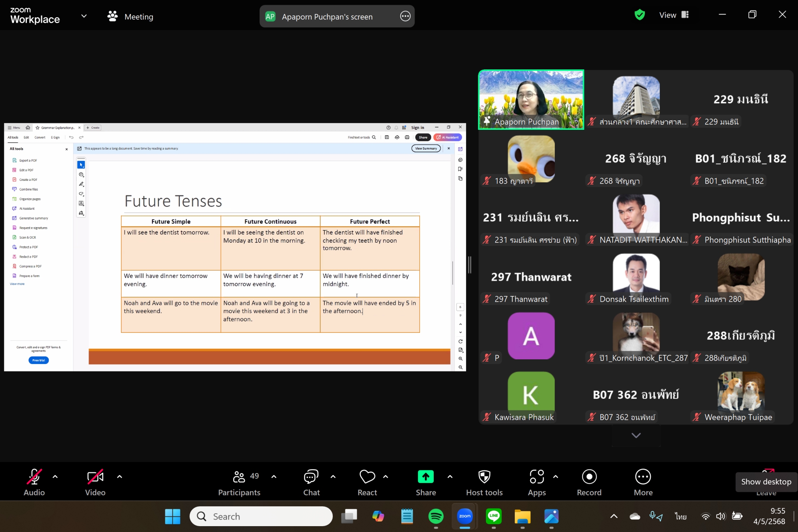
Task: Open the Chat panel
Action: point(311,483)
